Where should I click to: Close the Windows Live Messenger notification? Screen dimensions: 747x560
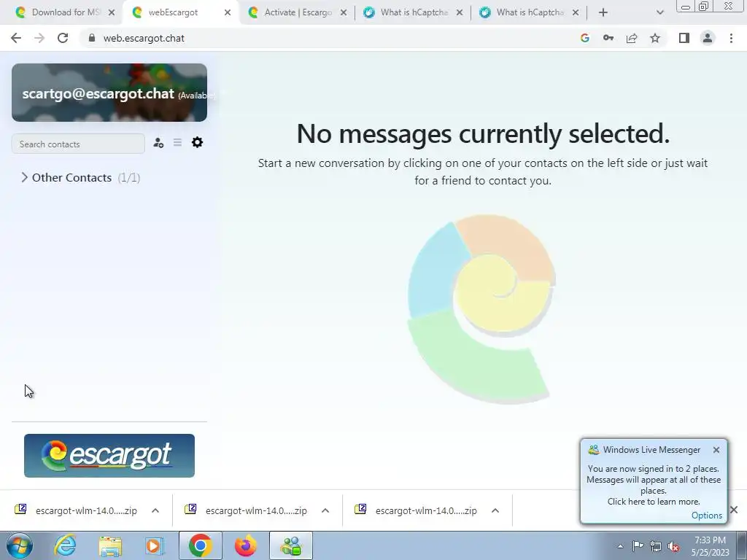click(716, 449)
